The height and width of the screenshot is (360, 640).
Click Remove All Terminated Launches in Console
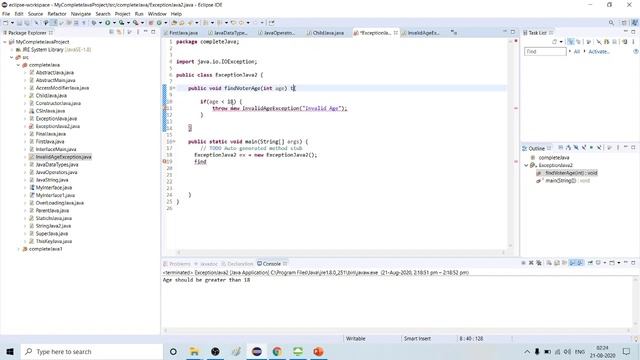539,263
